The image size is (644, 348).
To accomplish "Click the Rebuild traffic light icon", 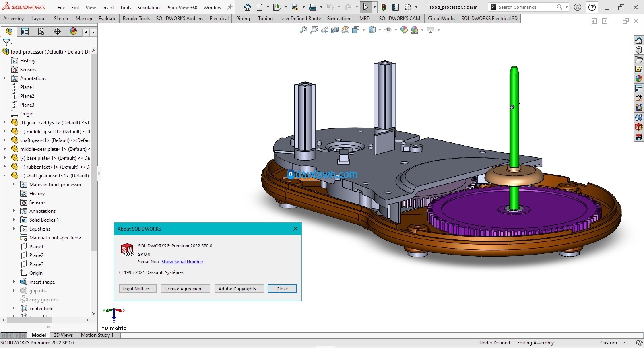I will coord(384,7).
